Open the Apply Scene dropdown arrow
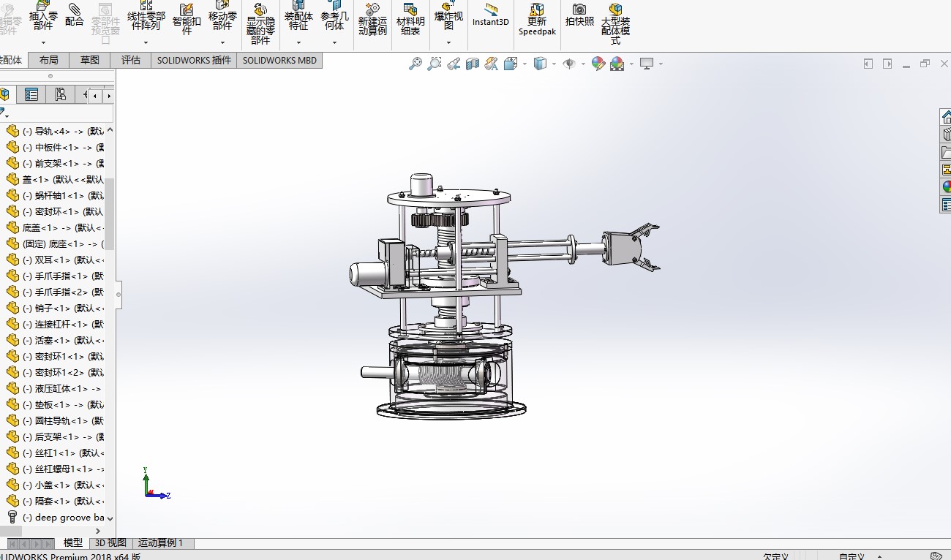The height and width of the screenshot is (560, 951). 631,64
